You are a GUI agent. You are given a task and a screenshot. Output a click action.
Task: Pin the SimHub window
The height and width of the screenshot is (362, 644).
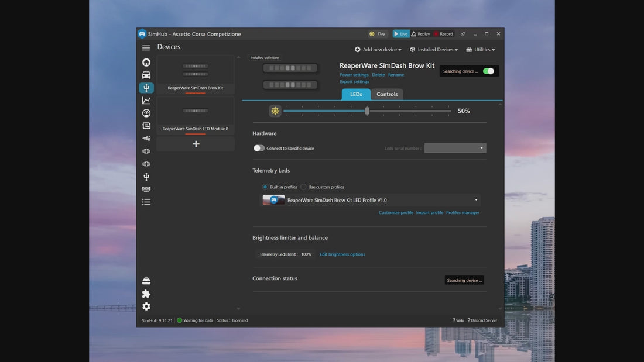tap(463, 34)
